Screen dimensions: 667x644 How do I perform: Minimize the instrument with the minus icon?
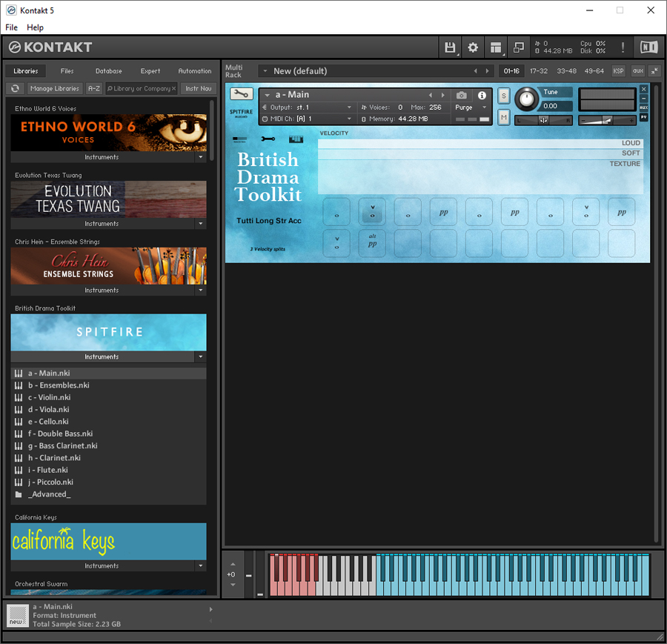point(643,99)
